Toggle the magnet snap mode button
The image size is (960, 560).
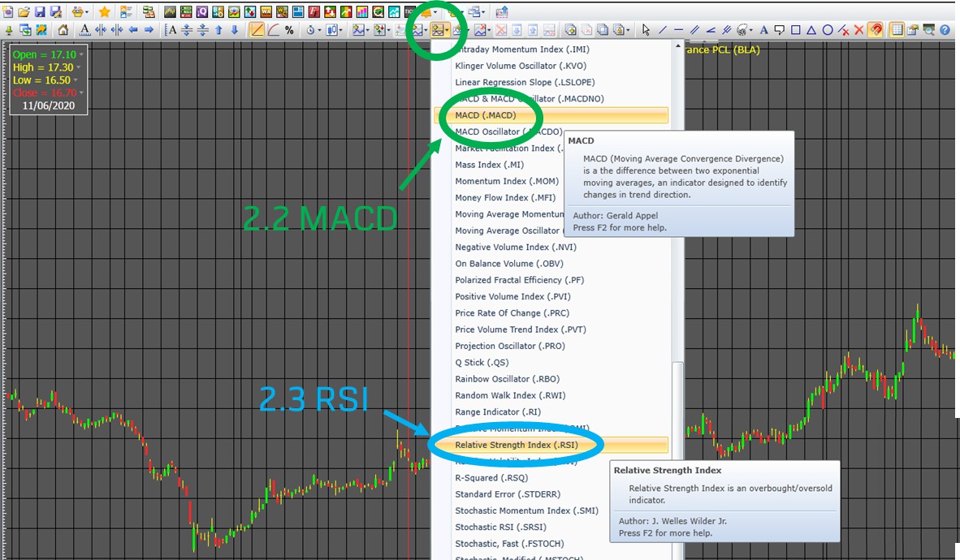(876, 30)
